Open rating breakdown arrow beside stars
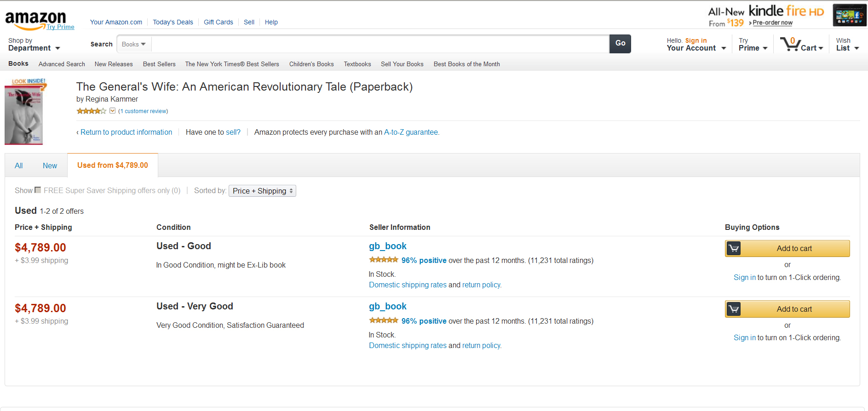Screen dimensions: 868x411 click(x=112, y=111)
